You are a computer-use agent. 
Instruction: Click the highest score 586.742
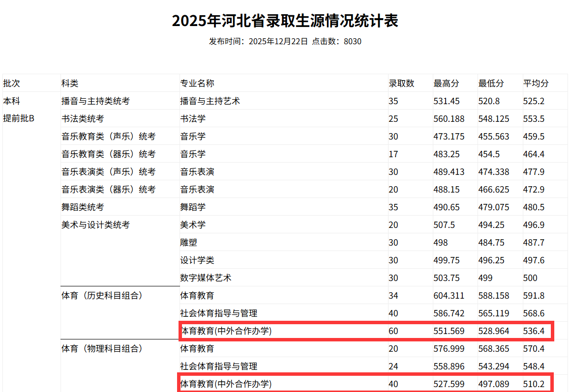coord(449,313)
